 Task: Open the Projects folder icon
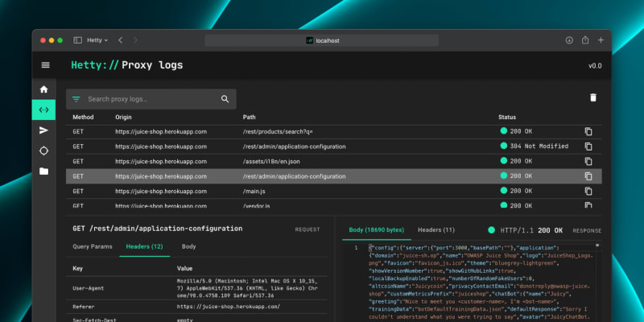click(43, 171)
